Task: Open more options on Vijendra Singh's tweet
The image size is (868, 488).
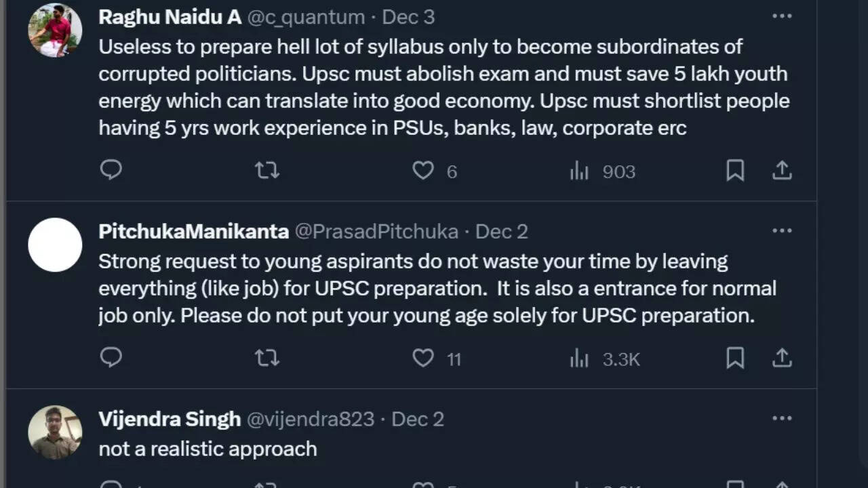Action: pos(782,418)
